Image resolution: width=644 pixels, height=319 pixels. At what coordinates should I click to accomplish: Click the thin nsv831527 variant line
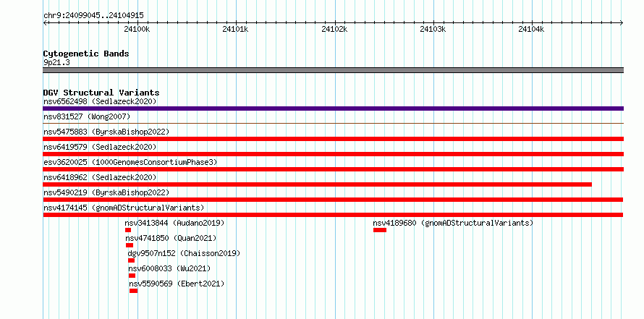coord(333,123)
